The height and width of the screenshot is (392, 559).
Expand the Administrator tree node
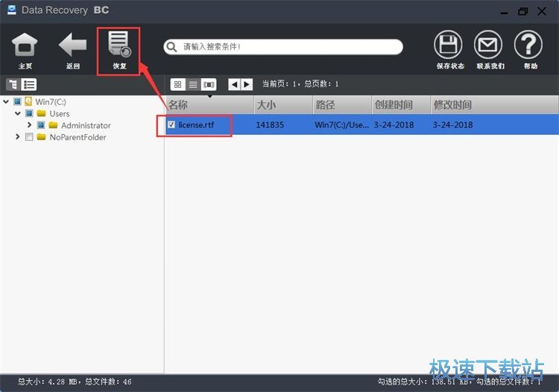(30, 125)
